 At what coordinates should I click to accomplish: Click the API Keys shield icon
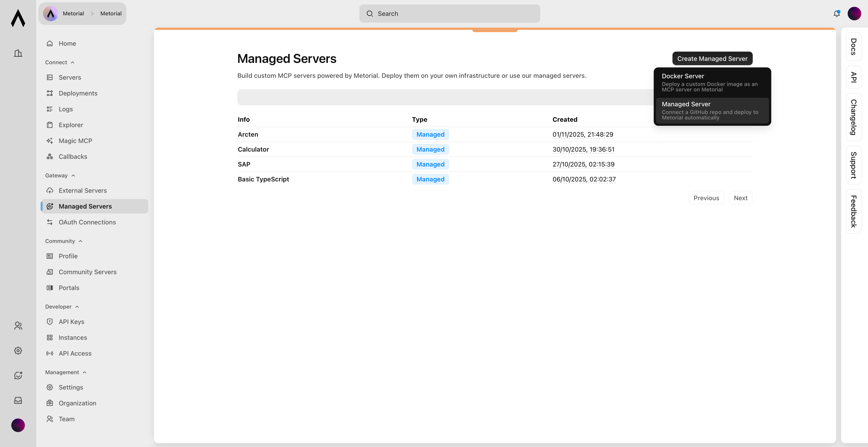click(x=50, y=321)
